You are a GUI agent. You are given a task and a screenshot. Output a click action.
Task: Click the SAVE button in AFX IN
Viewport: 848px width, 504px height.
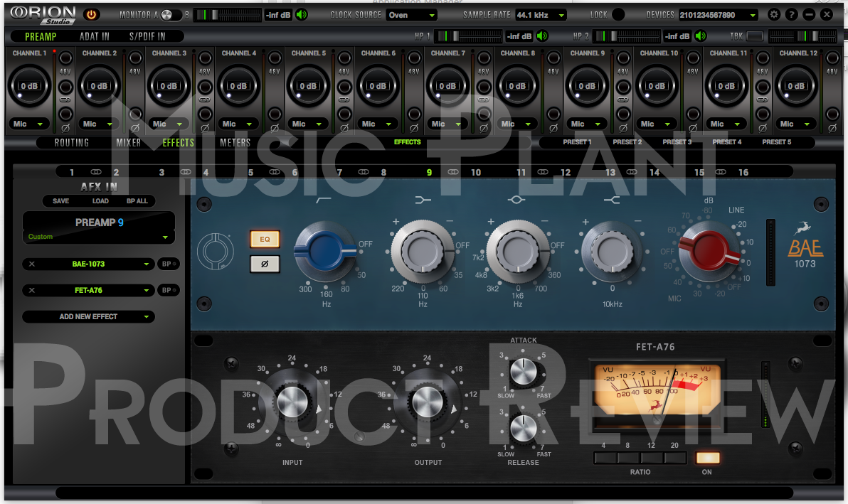coord(61,201)
